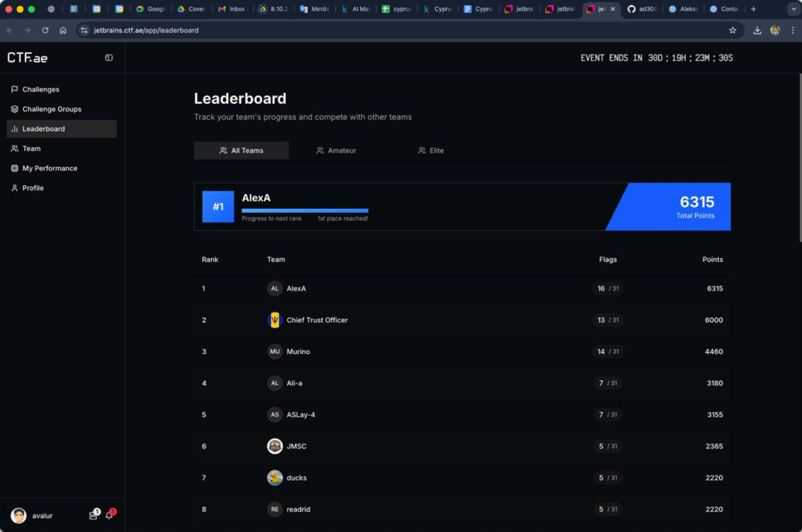Click the Points column header
Viewport: 802px width, 532px height.
713,259
